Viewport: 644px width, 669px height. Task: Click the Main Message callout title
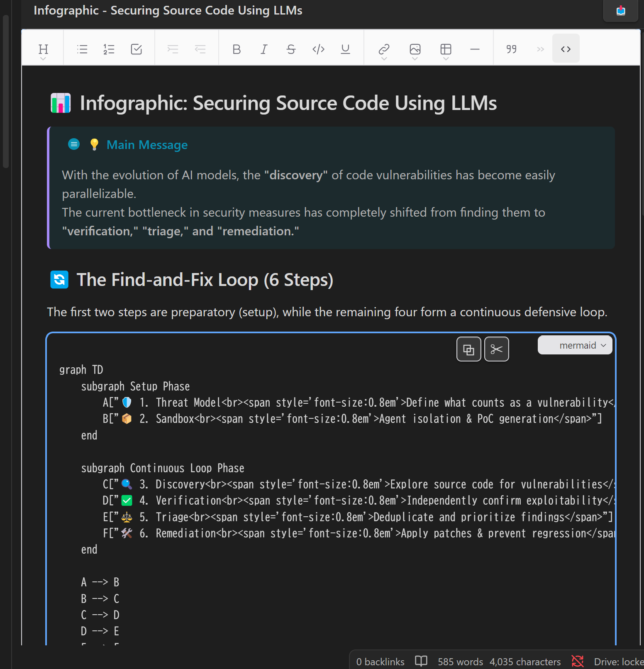pyautogui.click(x=147, y=145)
